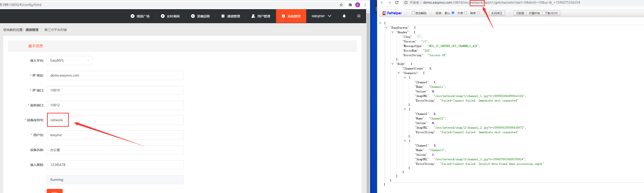
Task: Click the FeHelper logo
Action: point(392,13)
